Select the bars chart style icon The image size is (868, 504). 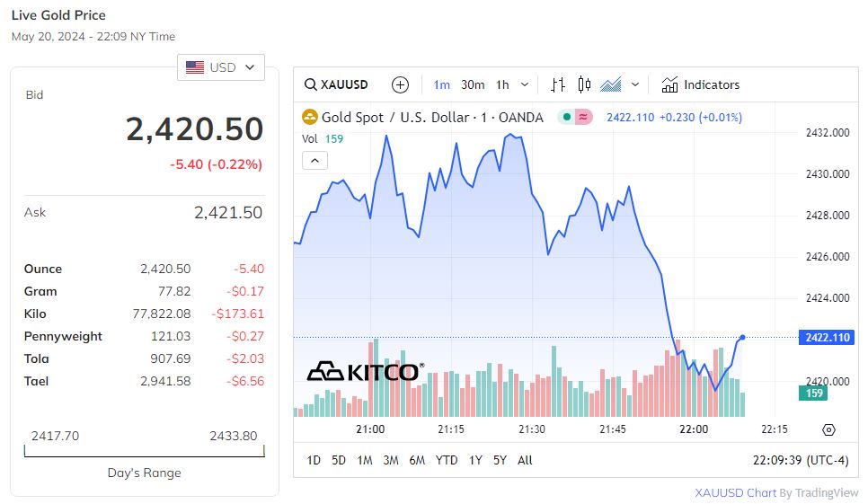pos(558,84)
